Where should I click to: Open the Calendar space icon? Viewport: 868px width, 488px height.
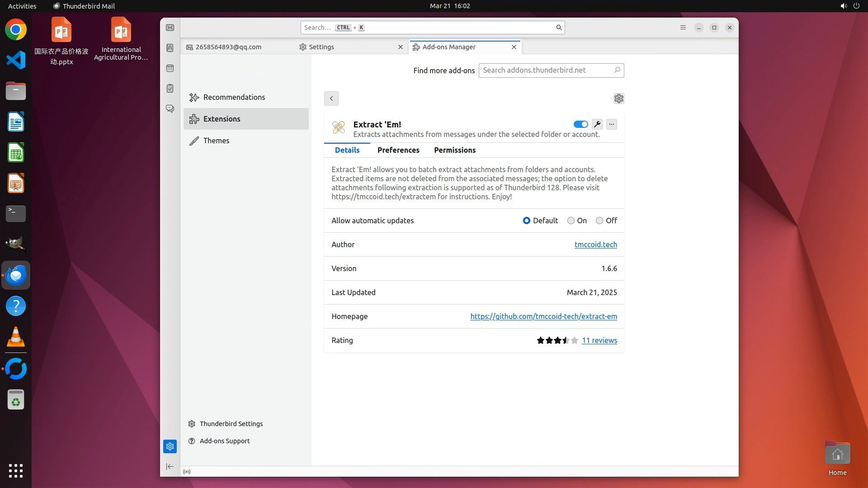[170, 68]
